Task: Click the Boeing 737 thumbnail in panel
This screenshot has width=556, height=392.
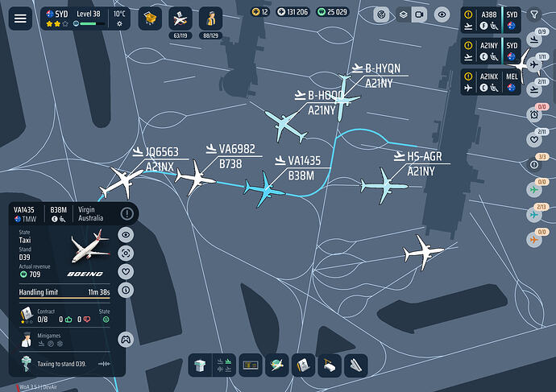Action: coord(90,246)
